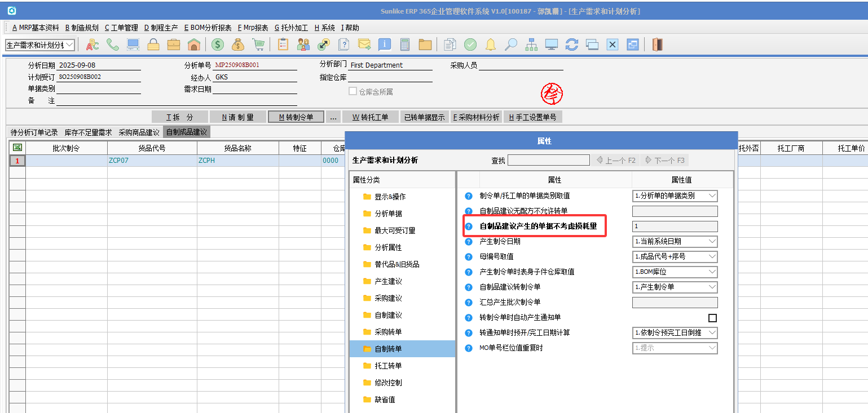The width and height of the screenshot is (868, 413).
Task: Open the magnifier search icon in toolbar
Action: (x=511, y=45)
